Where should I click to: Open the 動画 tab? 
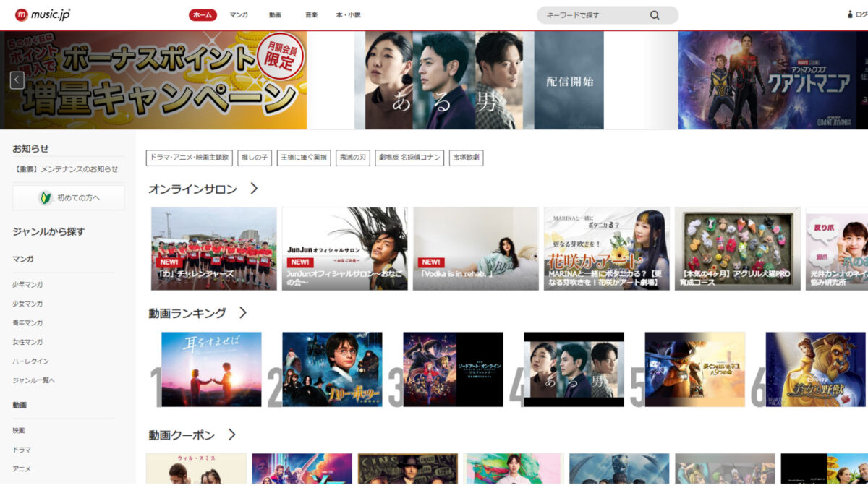275,15
